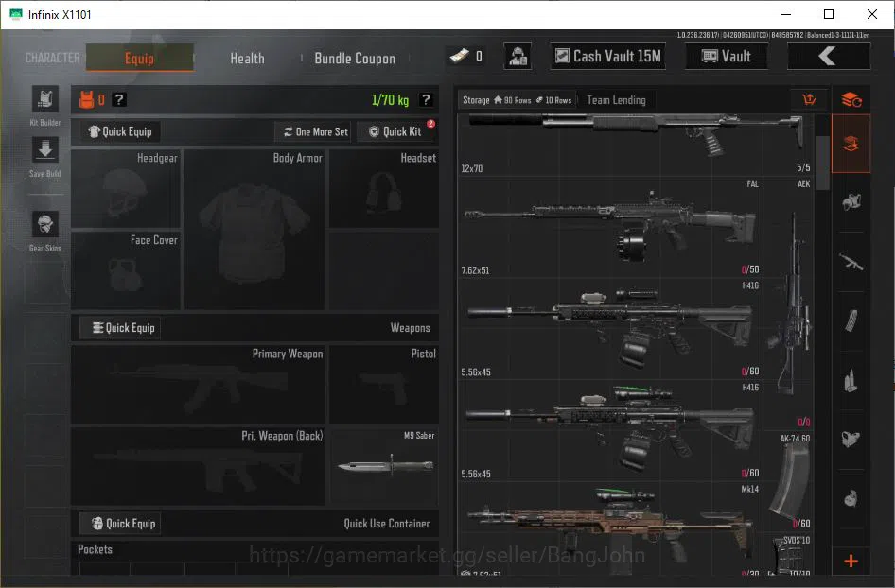This screenshot has width=895, height=588.
Task: Click the orange sell cart icon
Action: 809,100
